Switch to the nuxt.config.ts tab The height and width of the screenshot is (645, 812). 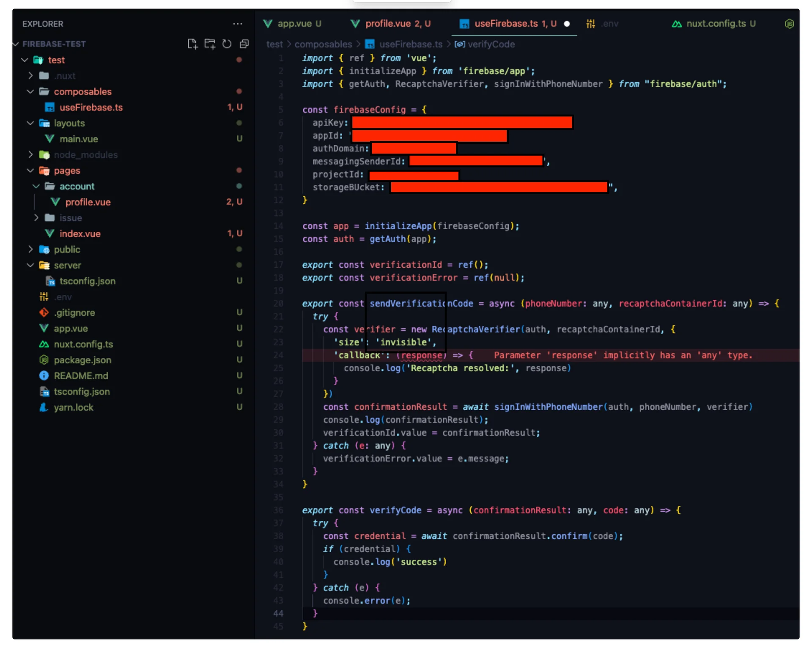pyautogui.click(x=716, y=24)
